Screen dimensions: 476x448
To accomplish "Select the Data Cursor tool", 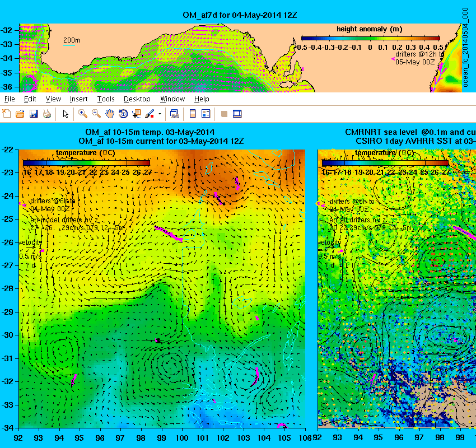I will (x=136, y=114).
